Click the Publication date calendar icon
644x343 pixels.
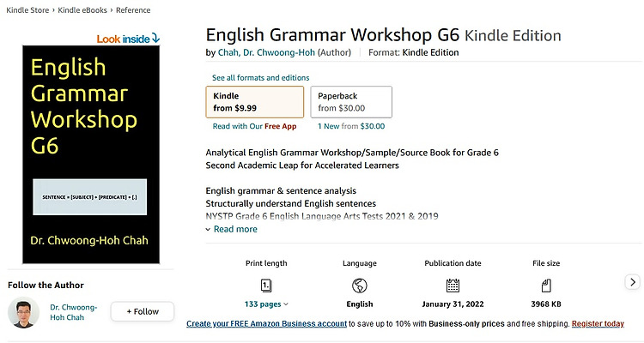tap(453, 286)
